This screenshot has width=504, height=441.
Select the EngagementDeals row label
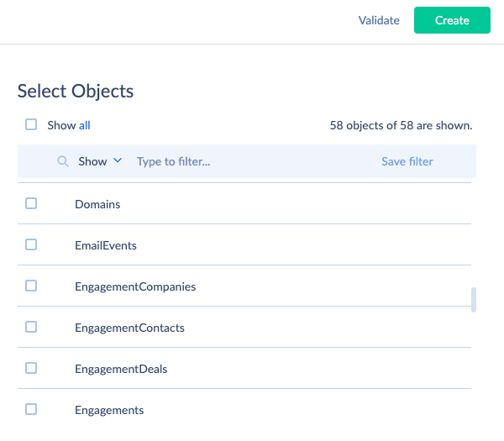(x=121, y=369)
